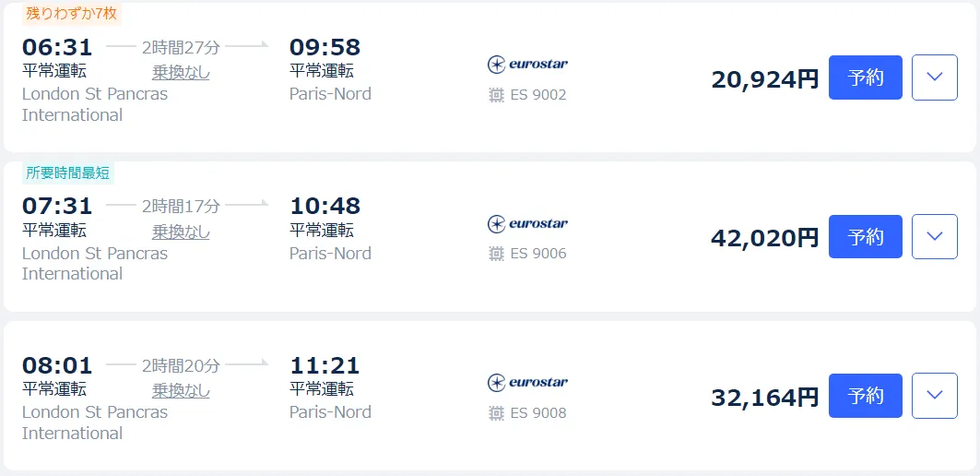Open the chevron dropdown for the 32,164円 fare
Screen dimensions: 980x476
[935, 396]
